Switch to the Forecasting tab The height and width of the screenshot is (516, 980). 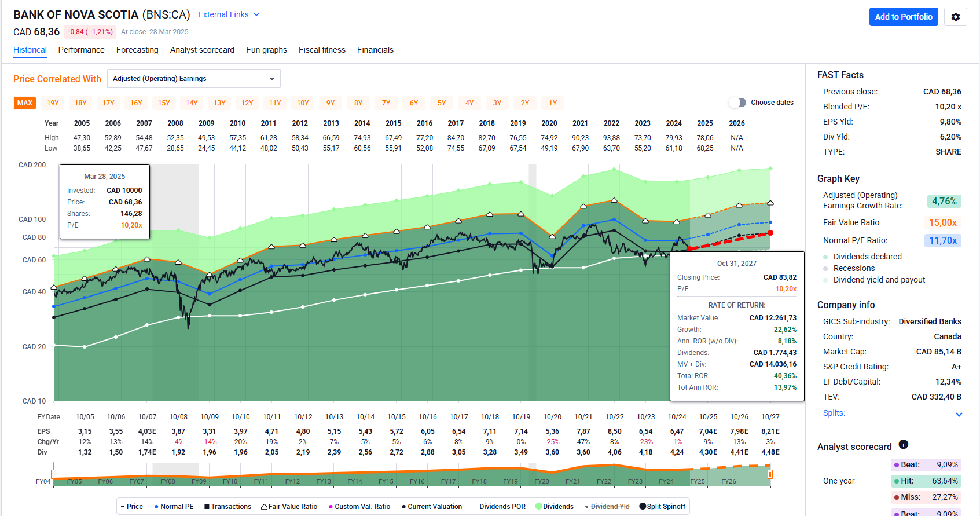[x=137, y=50]
